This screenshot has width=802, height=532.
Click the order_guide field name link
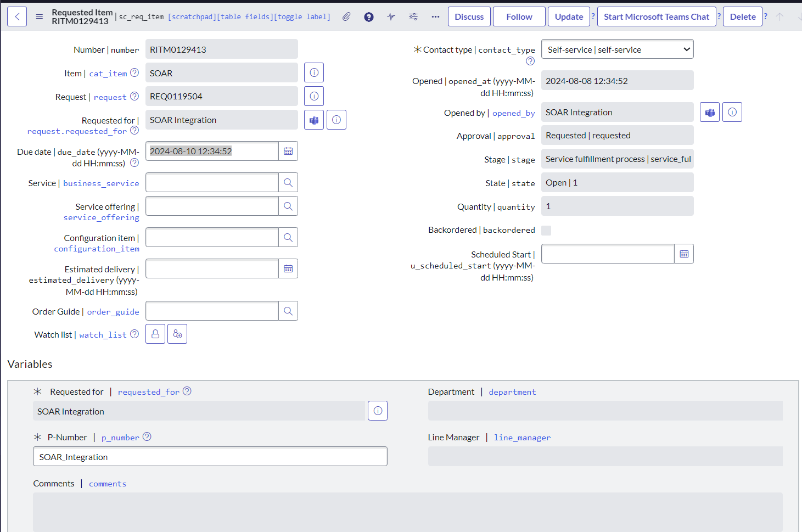pyautogui.click(x=113, y=312)
